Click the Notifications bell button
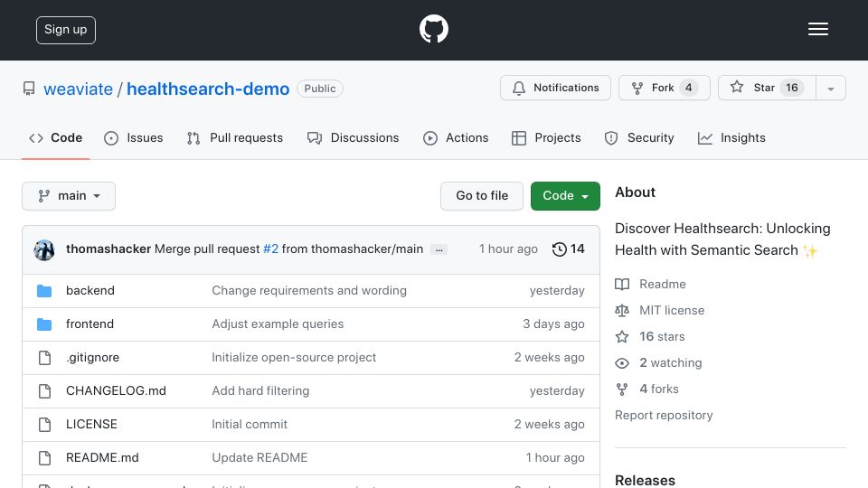This screenshot has width=868, height=488. point(555,88)
